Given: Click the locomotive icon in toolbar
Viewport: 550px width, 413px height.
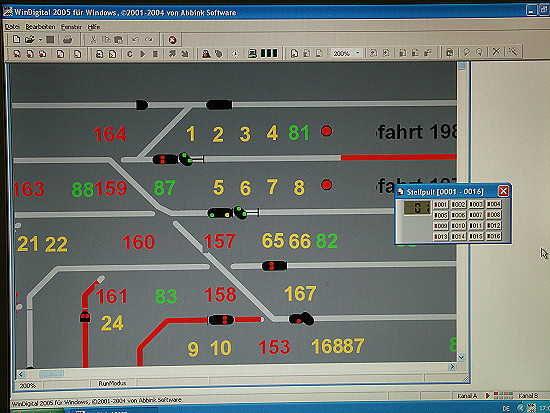Looking at the screenshot, I should (206, 54).
